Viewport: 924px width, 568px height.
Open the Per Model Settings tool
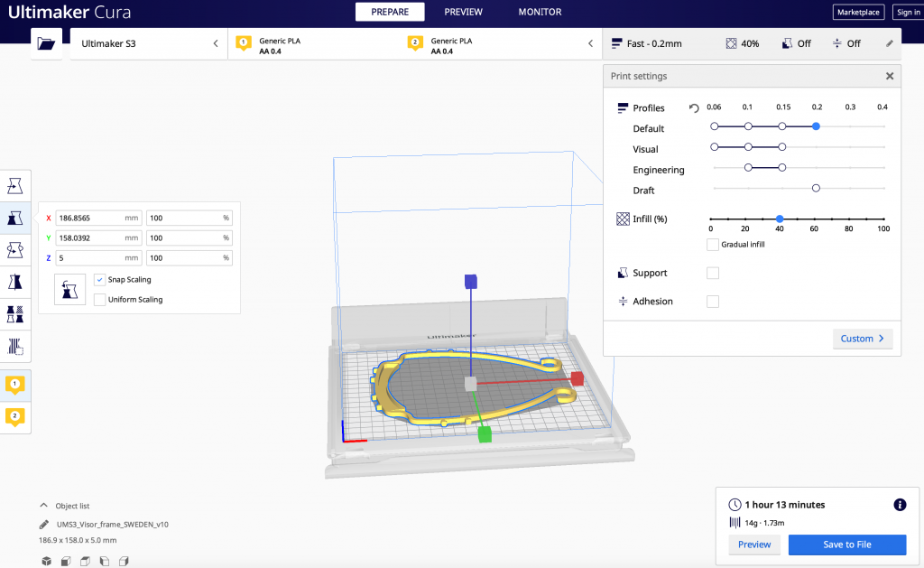coord(15,313)
